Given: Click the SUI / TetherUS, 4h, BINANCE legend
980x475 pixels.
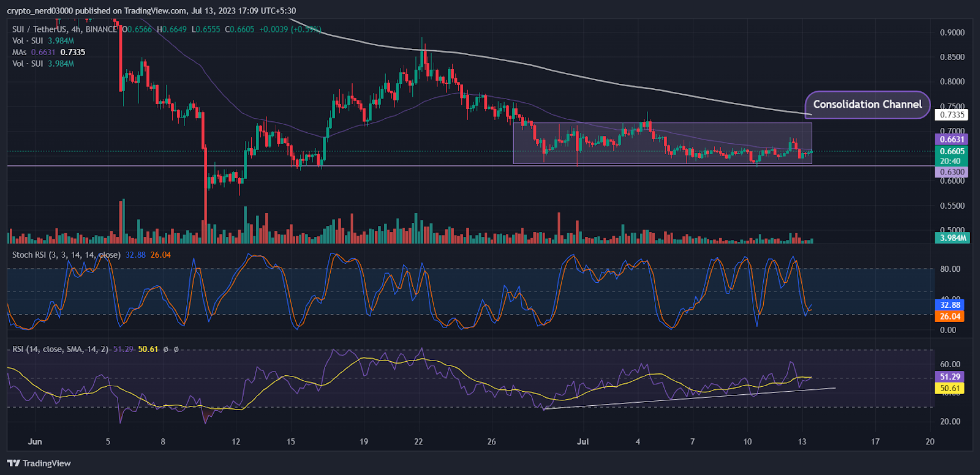Looking at the screenshot, I should tap(65, 29).
